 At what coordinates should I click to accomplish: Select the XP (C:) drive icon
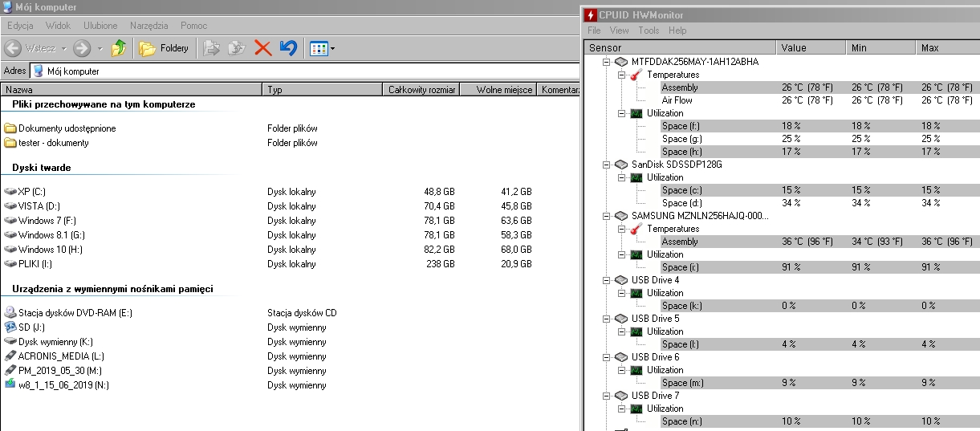10,192
